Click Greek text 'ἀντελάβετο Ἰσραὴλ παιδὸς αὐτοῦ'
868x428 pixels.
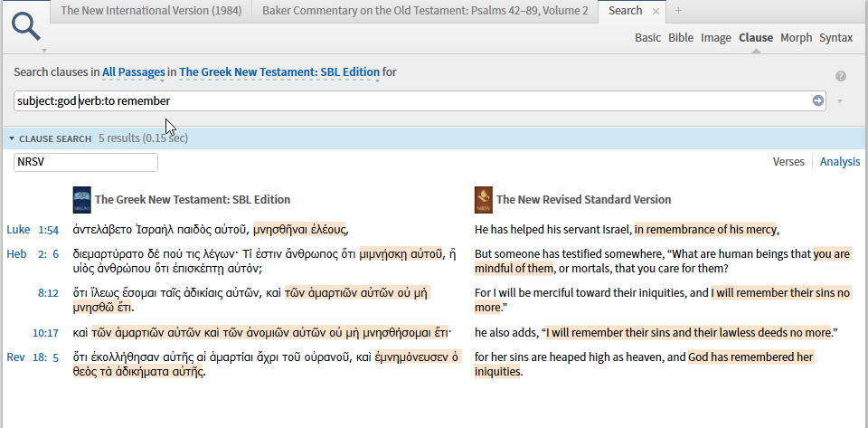click(x=160, y=229)
